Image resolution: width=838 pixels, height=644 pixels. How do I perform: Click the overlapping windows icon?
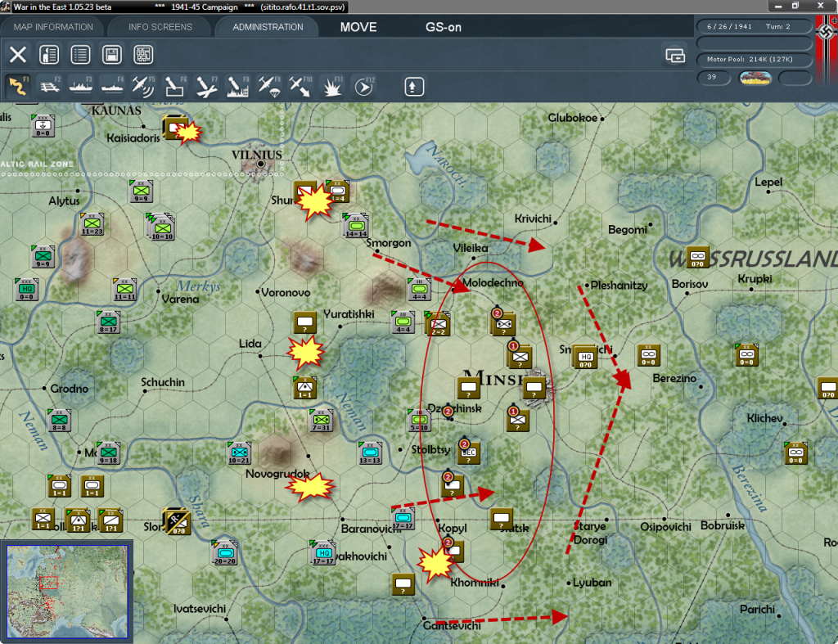675,56
